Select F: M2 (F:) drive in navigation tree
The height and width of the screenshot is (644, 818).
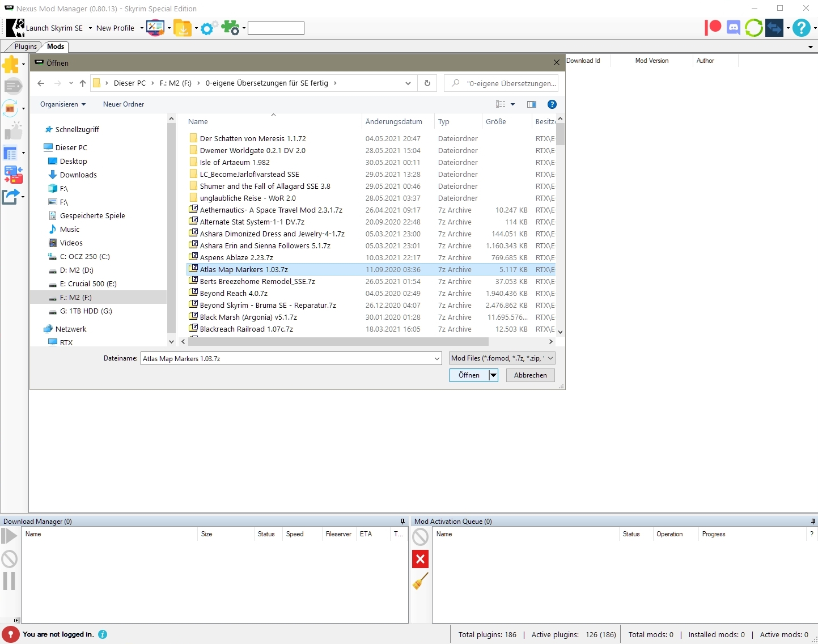click(75, 298)
